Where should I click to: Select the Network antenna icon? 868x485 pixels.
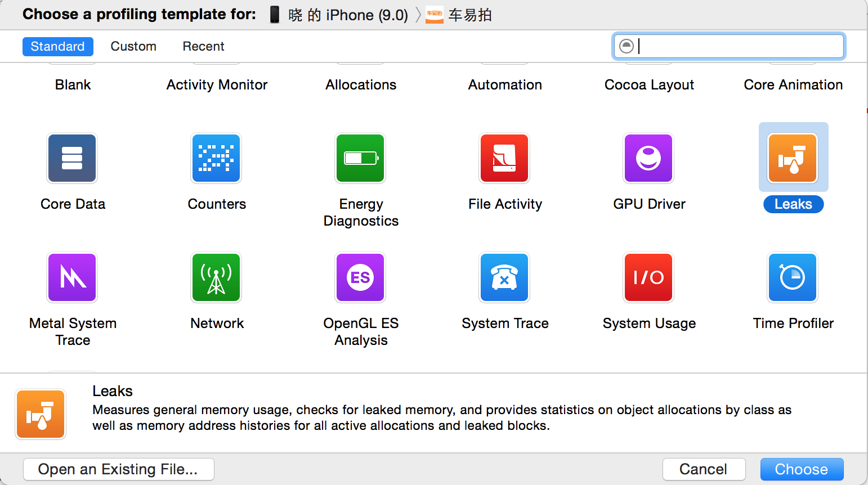point(216,277)
